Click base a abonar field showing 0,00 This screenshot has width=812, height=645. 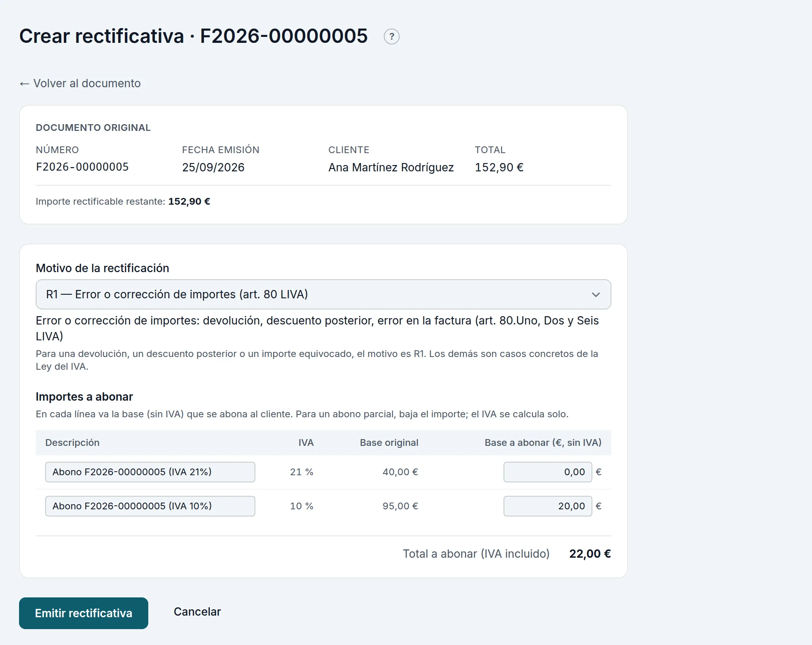pos(548,472)
